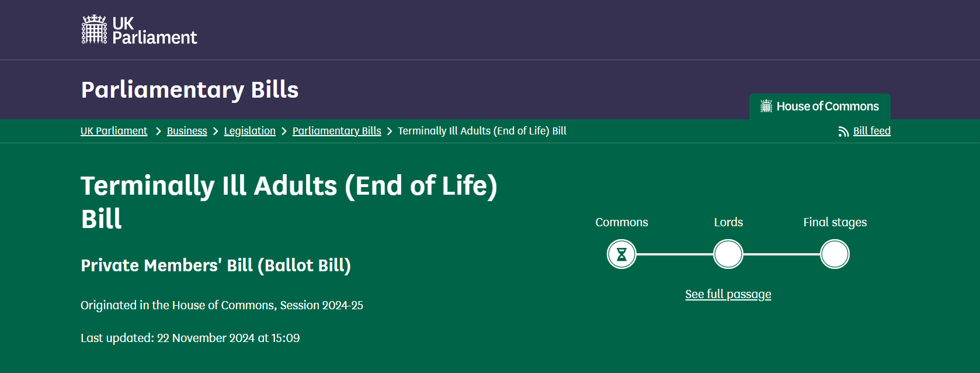Open the Parliamentary Bills breadcrumb link

[x=336, y=131]
